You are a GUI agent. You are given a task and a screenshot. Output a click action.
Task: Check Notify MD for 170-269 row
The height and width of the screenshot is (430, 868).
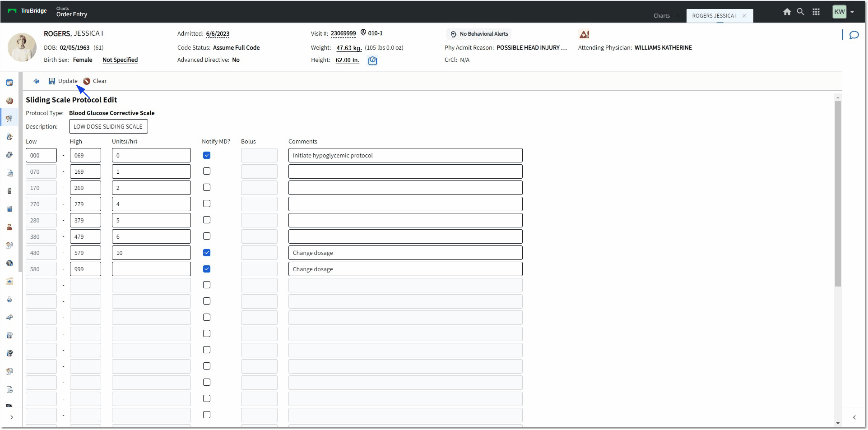click(207, 188)
